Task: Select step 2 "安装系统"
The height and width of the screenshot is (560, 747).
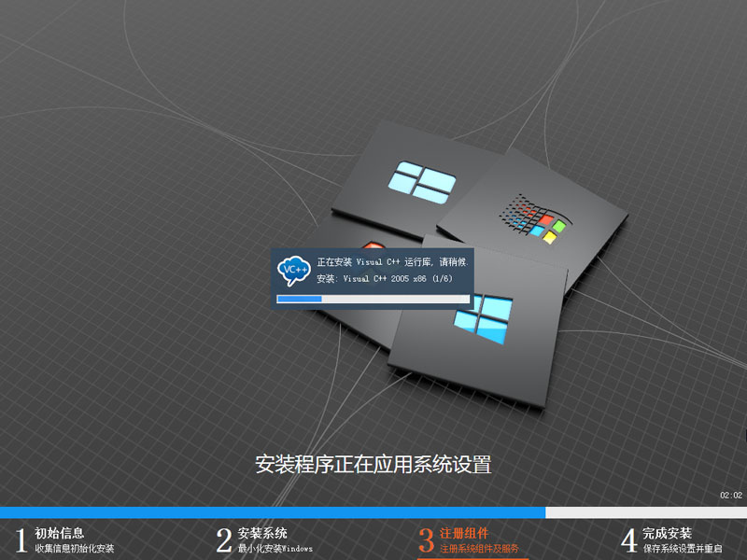Action: coord(262,533)
